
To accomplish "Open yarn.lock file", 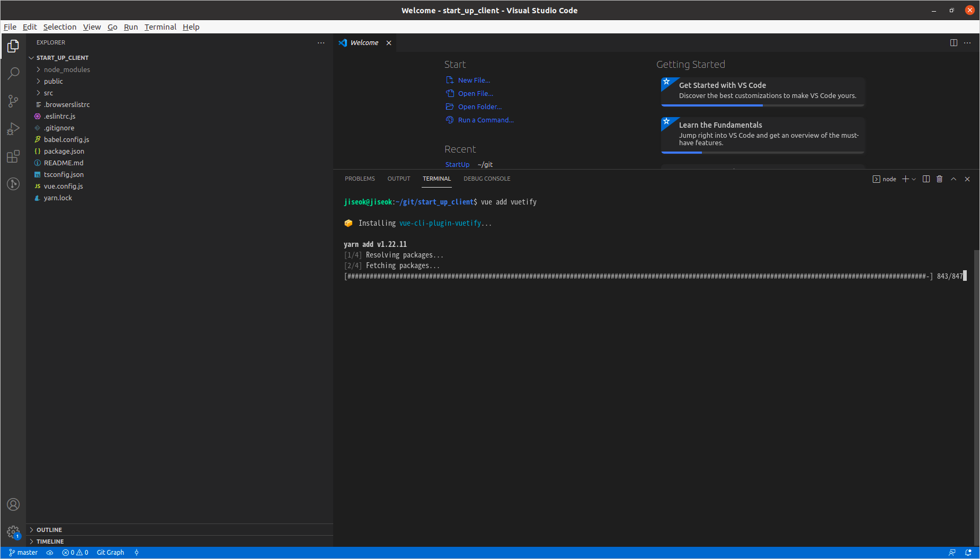I will (x=179, y=198).
